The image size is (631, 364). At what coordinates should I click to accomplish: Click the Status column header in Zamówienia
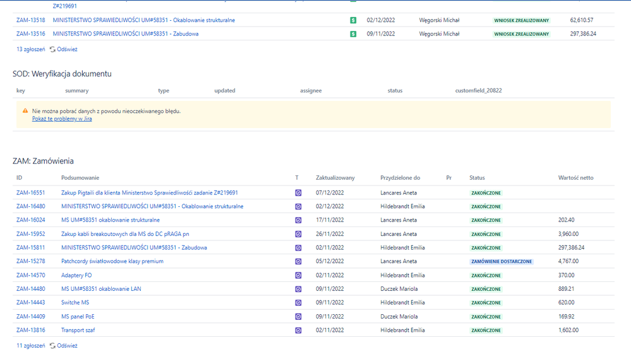pos(477,178)
